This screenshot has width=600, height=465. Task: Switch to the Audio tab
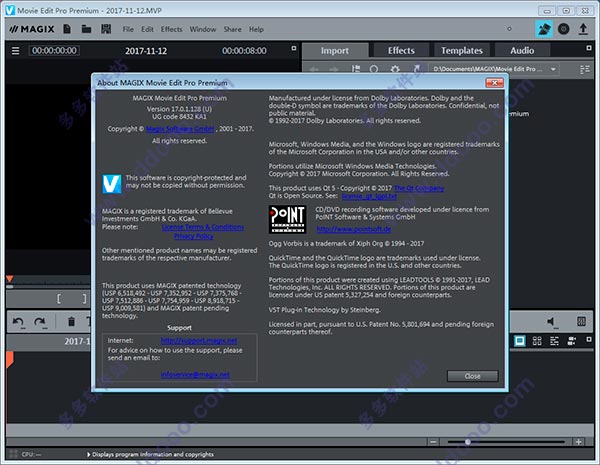pyautogui.click(x=522, y=51)
